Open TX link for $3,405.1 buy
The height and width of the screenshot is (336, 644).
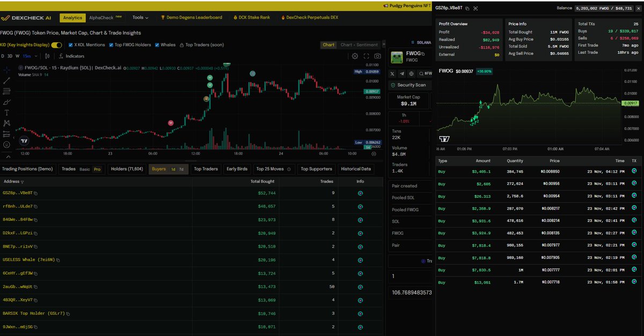634,171
